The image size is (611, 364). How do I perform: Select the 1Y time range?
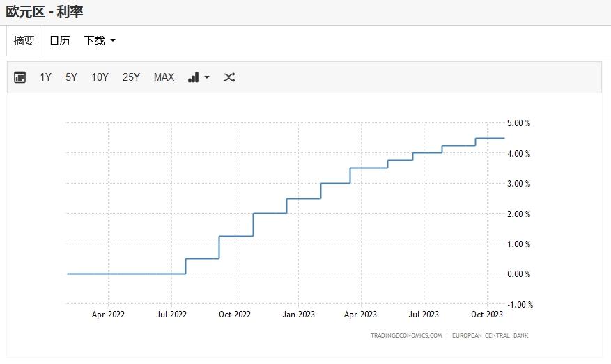pos(45,77)
